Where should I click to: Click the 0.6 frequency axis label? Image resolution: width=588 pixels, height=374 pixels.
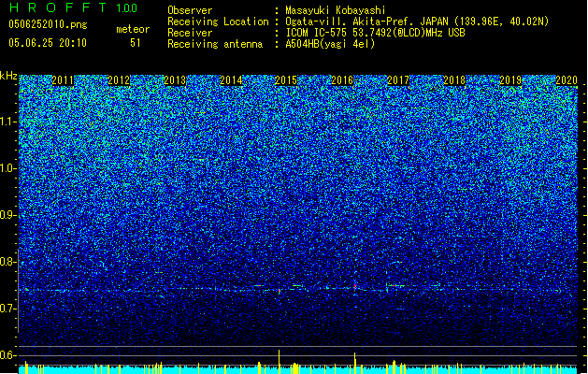[7, 355]
